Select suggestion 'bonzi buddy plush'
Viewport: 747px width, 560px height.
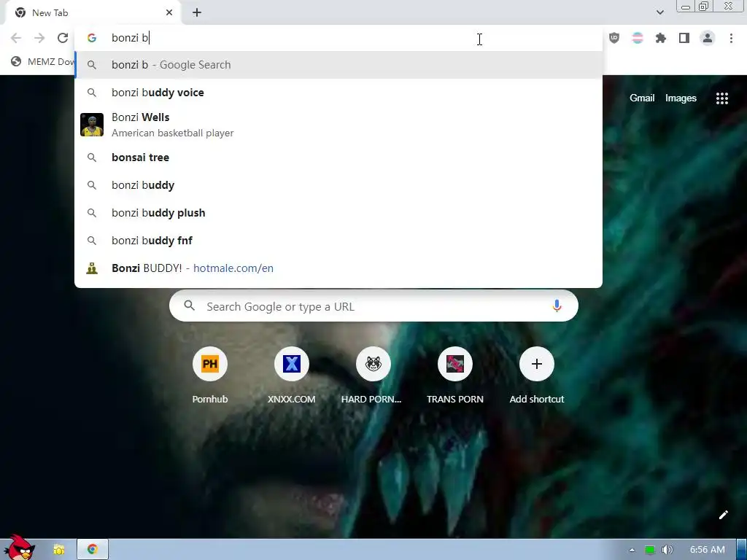pyautogui.click(x=338, y=213)
